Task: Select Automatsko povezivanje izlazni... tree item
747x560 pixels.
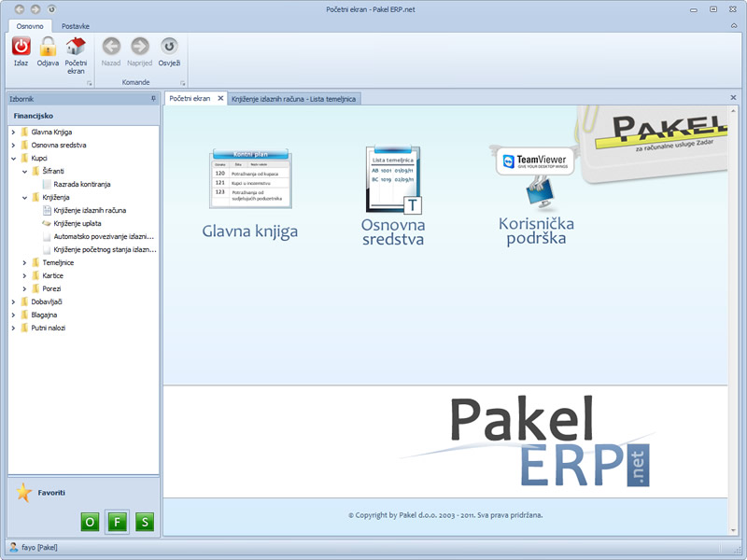Action: (x=104, y=236)
